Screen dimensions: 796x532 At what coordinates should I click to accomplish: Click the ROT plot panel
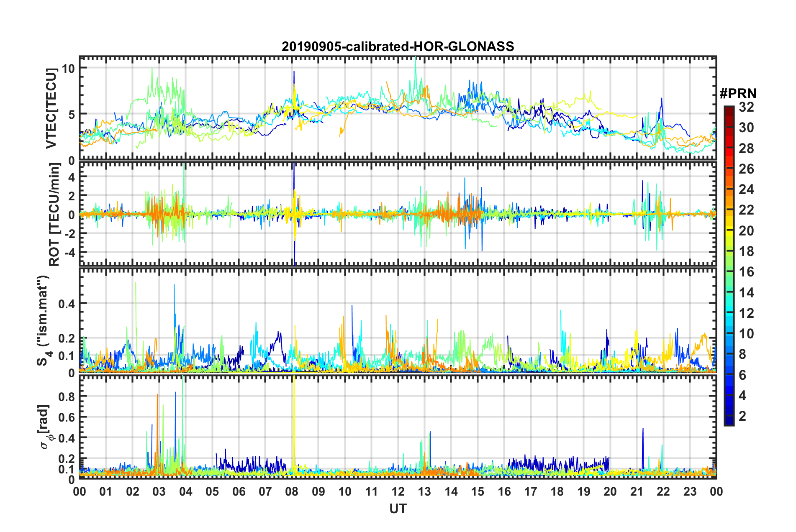point(398,214)
